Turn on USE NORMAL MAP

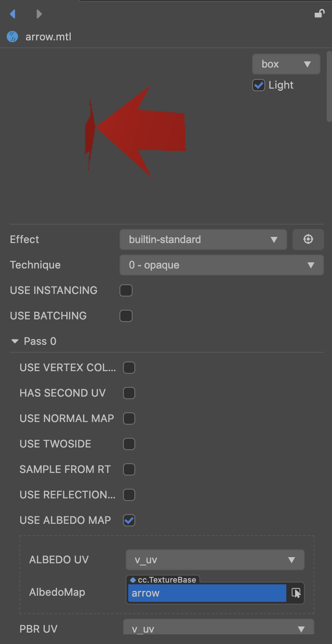(129, 419)
